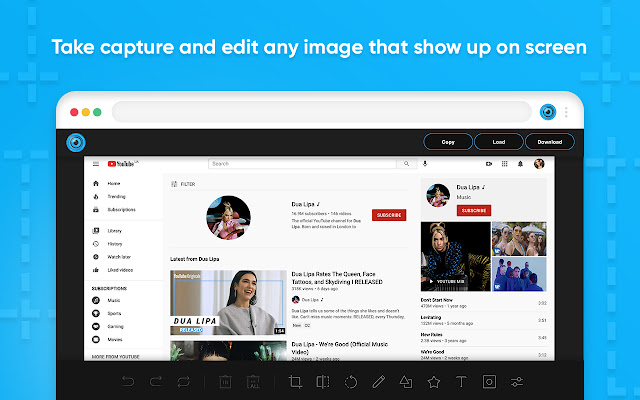Open the notifications bell
640x400 pixels.
[520, 164]
